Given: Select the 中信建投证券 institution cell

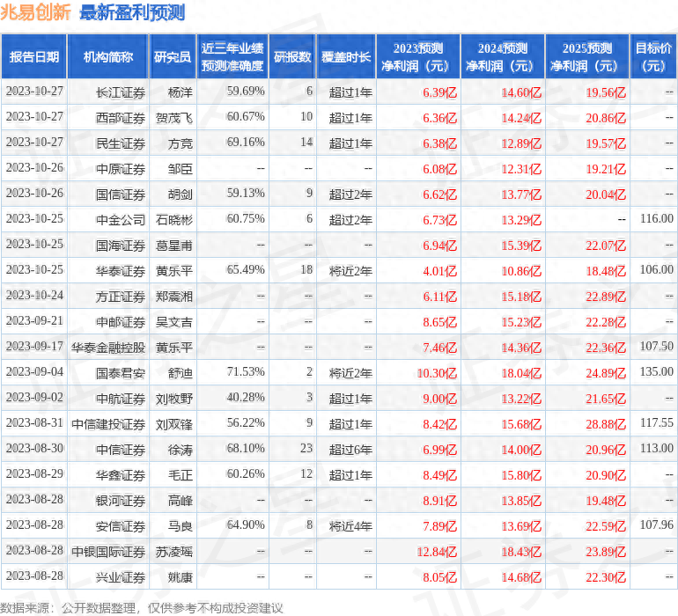Looking at the screenshot, I should tap(108, 424).
